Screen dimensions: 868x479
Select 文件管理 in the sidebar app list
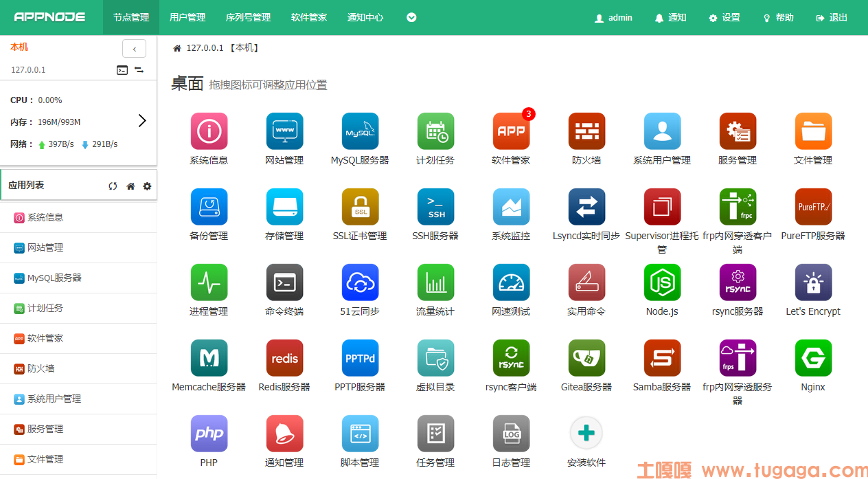pyautogui.click(x=78, y=459)
